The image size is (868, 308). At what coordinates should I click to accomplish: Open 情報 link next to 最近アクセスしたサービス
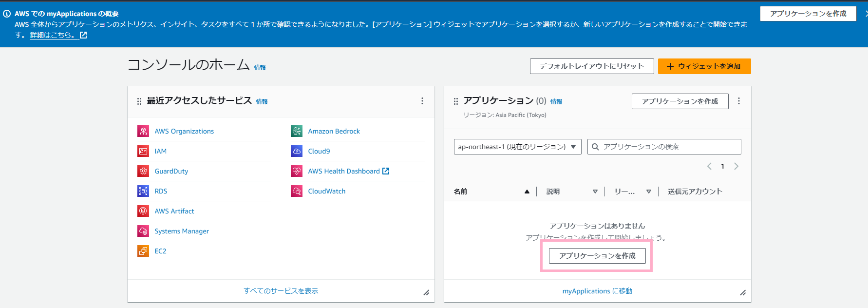click(x=262, y=101)
